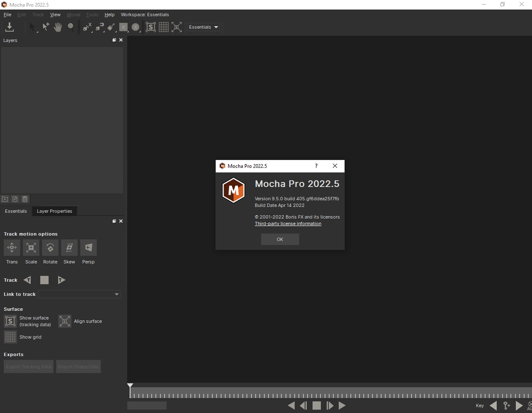Click the group layer folder icon
This screenshot has width=532, height=413.
pos(5,199)
